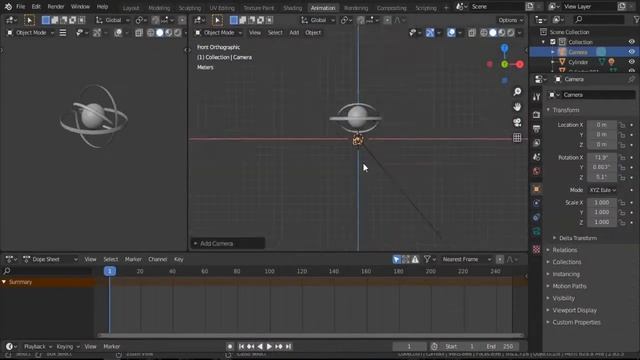Toggle only-selected arrow icon in dope sheet
The image size is (640, 360).
pos(396,259)
